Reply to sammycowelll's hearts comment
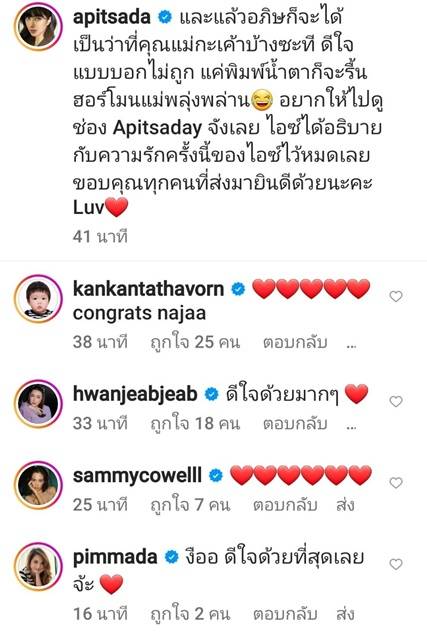The width and height of the screenshot is (427, 636). click(x=285, y=505)
